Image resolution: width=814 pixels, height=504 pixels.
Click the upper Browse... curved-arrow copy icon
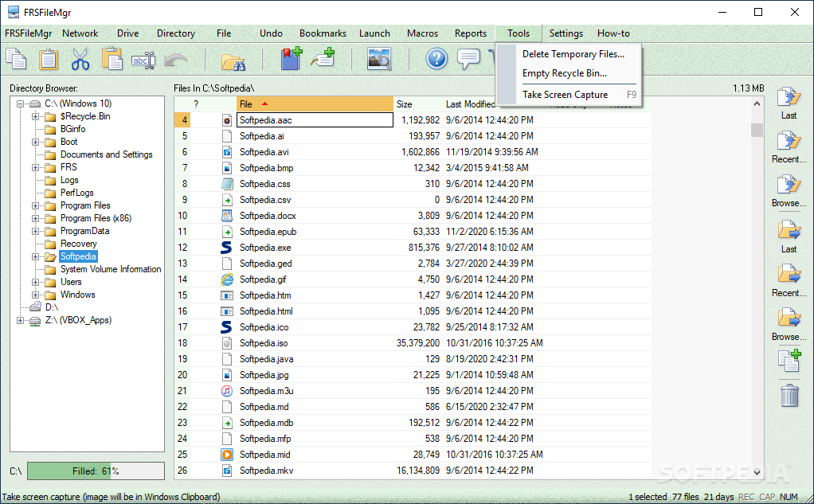pos(789,186)
